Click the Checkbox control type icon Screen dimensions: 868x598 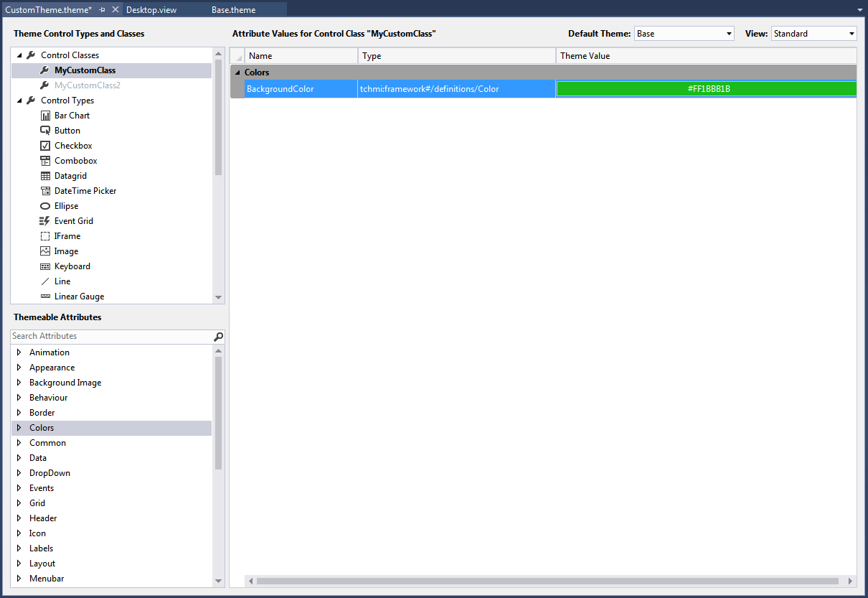[x=45, y=146]
